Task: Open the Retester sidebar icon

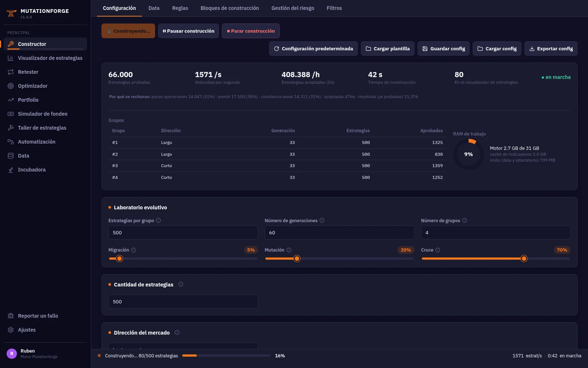Action: (x=11, y=72)
